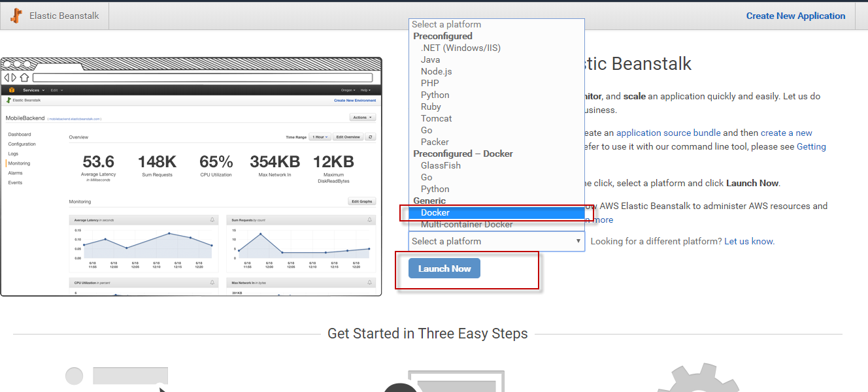Screen dimensions: 868x392
Task: Choose the Node.js platform option
Action: point(436,71)
